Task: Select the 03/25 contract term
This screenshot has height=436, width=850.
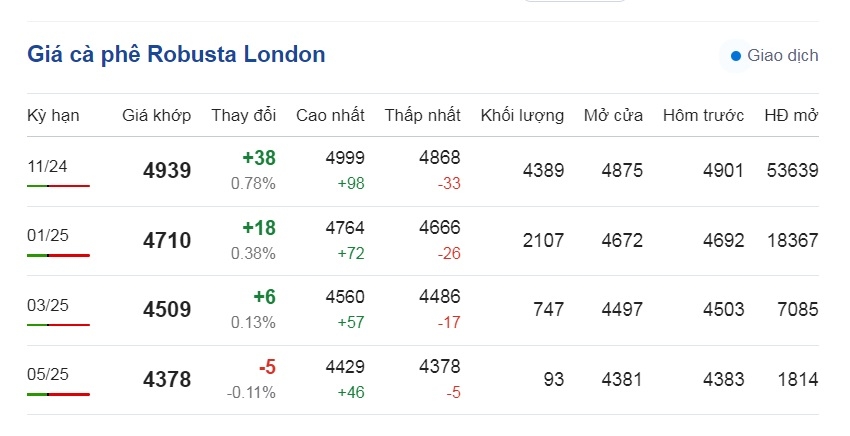Action: tap(48, 305)
